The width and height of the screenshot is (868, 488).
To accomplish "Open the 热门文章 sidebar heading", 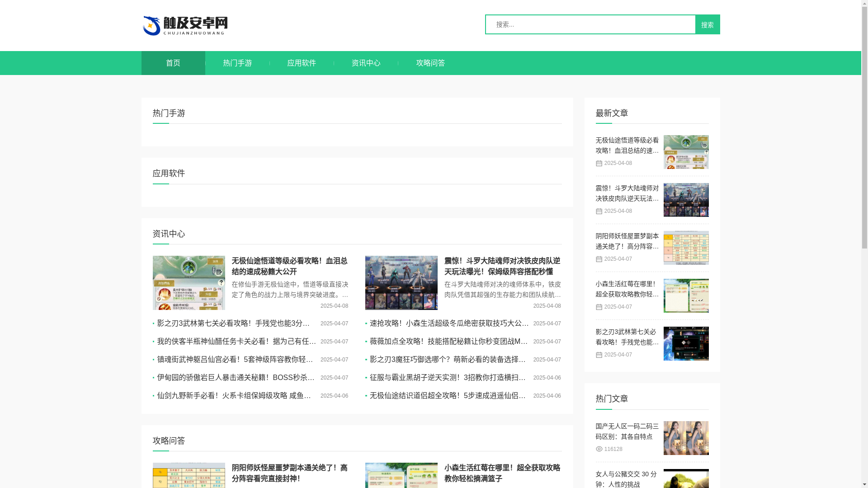I will point(612,399).
